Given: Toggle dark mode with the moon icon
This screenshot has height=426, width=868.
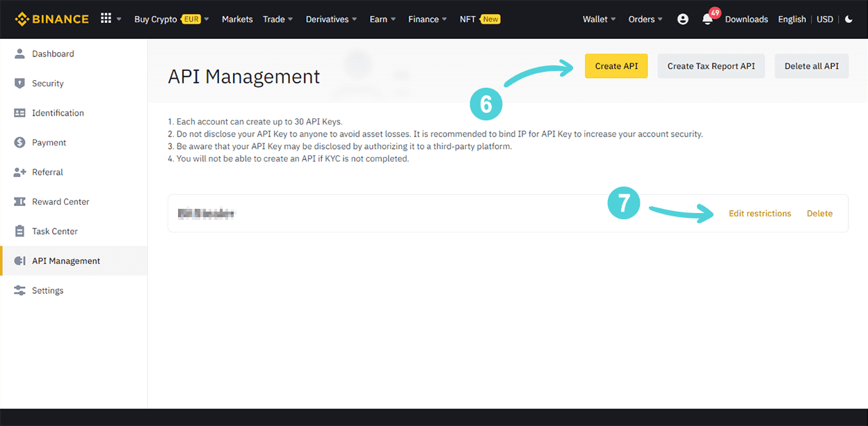Looking at the screenshot, I should point(849,19).
